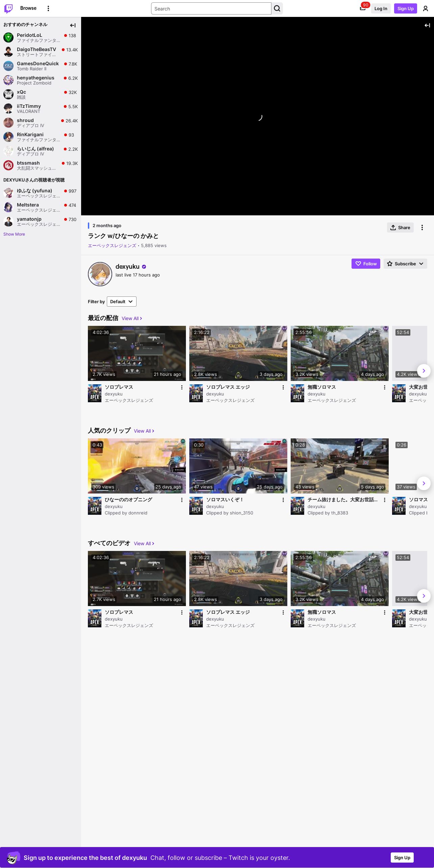Open PeridotLoL channel avatar
Viewport: 434px width, 868px height.
click(8, 38)
